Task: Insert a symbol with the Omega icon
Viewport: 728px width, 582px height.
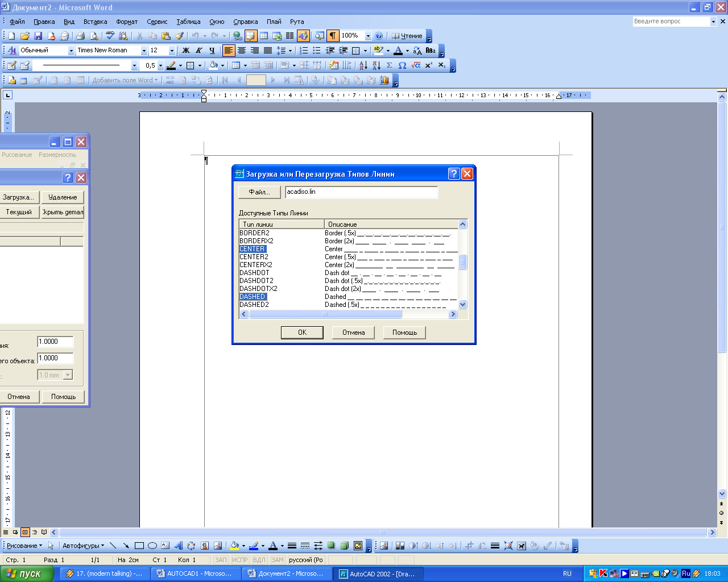Action: click(x=402, y=65)
